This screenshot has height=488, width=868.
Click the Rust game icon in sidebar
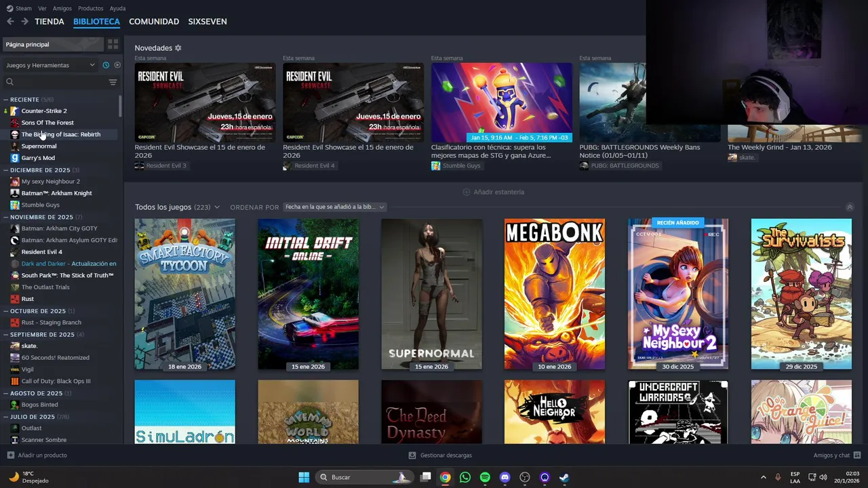click(x=15, y=299)
